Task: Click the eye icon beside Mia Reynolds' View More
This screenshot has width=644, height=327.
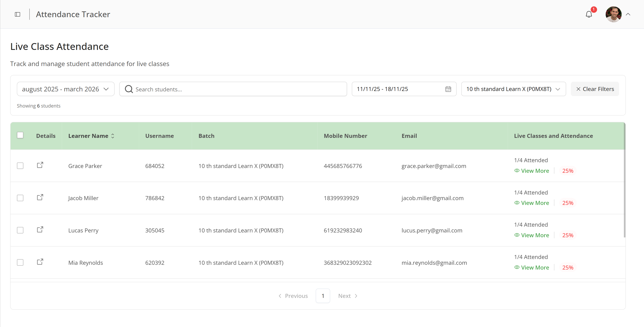Action: (x=517, y=267)
